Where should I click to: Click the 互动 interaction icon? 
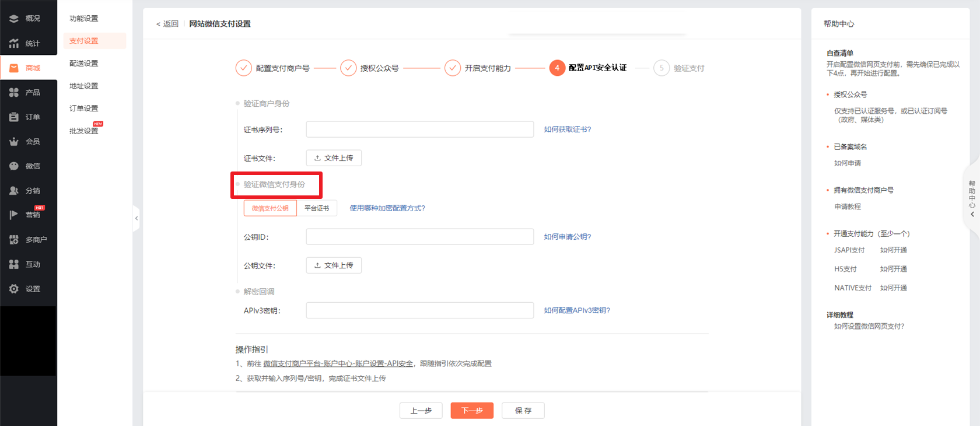pos(14,264)
